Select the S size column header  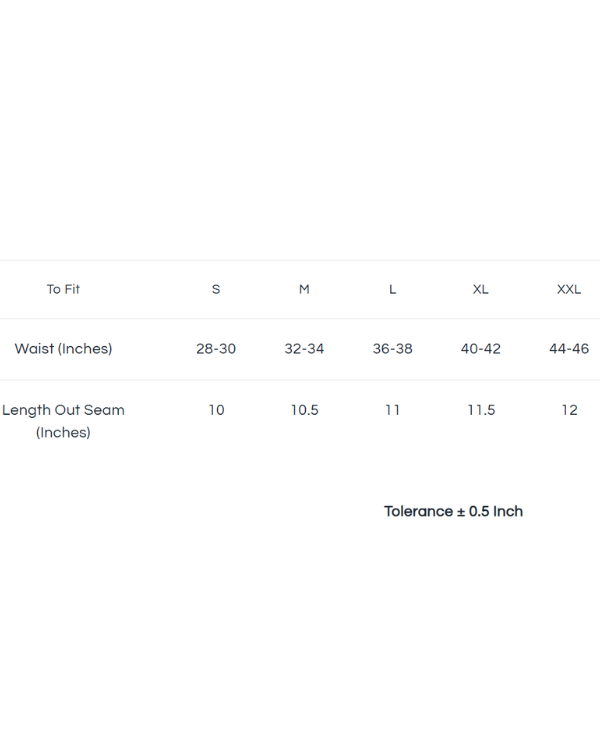216,289
